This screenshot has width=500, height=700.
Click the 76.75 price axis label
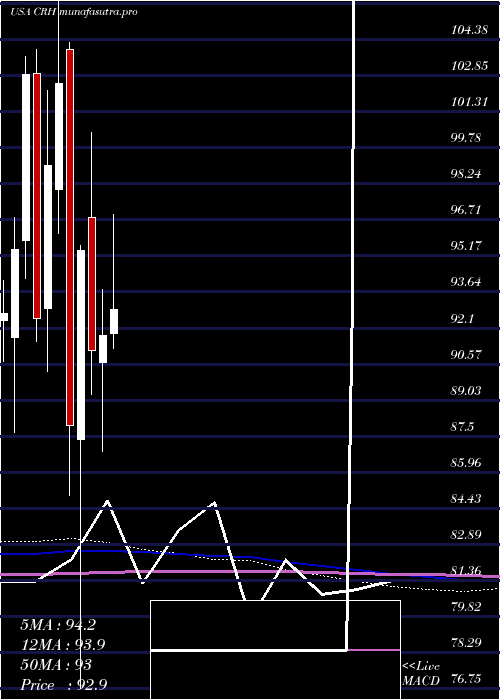468,679
